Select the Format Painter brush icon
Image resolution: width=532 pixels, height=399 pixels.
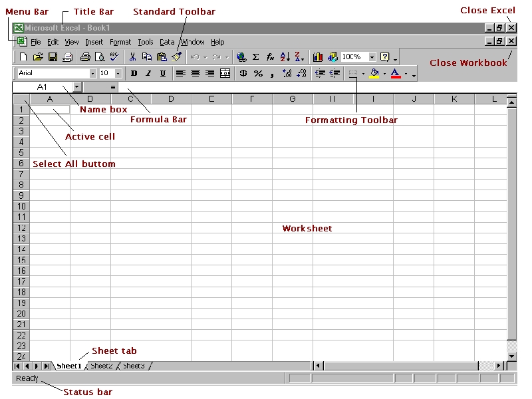(176, 57)
